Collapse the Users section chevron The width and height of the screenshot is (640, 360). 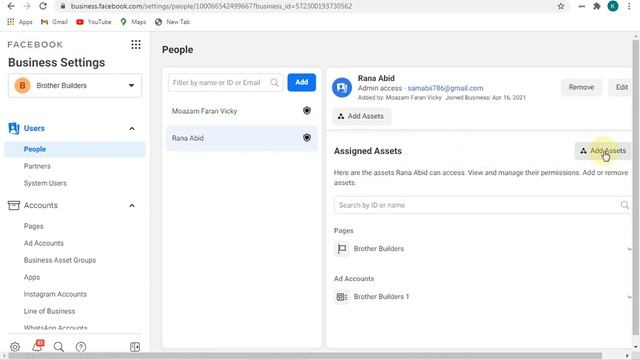point(132,129)
